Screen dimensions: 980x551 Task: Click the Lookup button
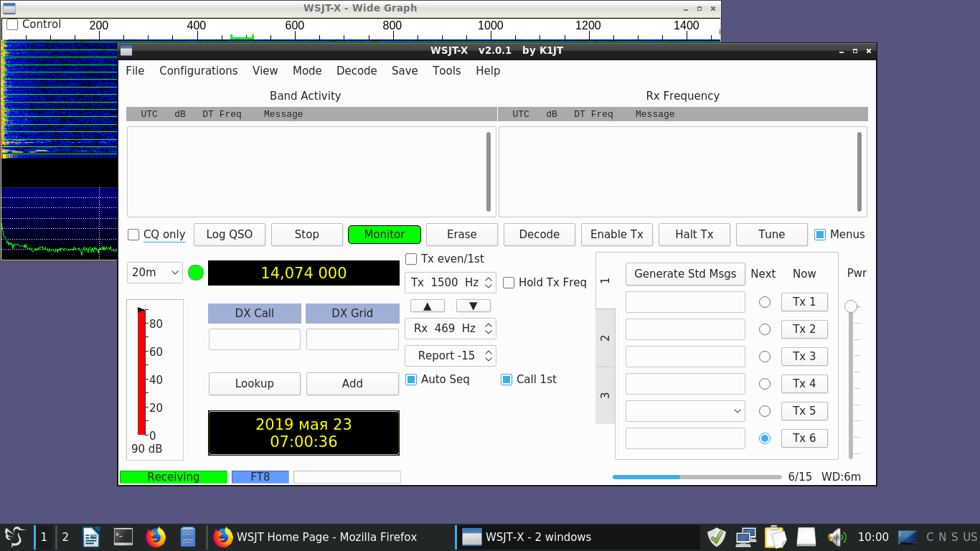(x=255, y=384)
